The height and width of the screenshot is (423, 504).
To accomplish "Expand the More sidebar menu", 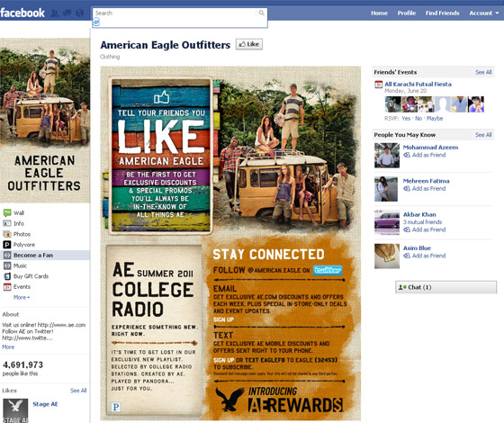I will pyautogui.click(x=22, y=297).
